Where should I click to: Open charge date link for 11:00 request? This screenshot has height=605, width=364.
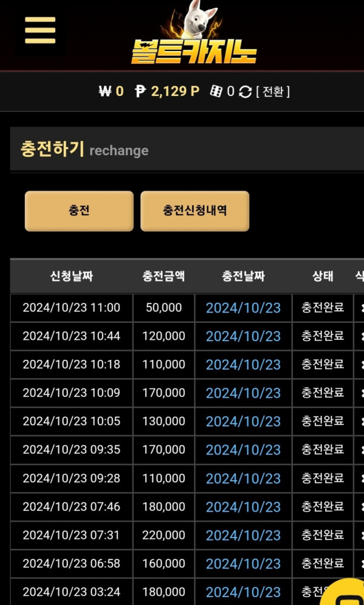point(243,308)
